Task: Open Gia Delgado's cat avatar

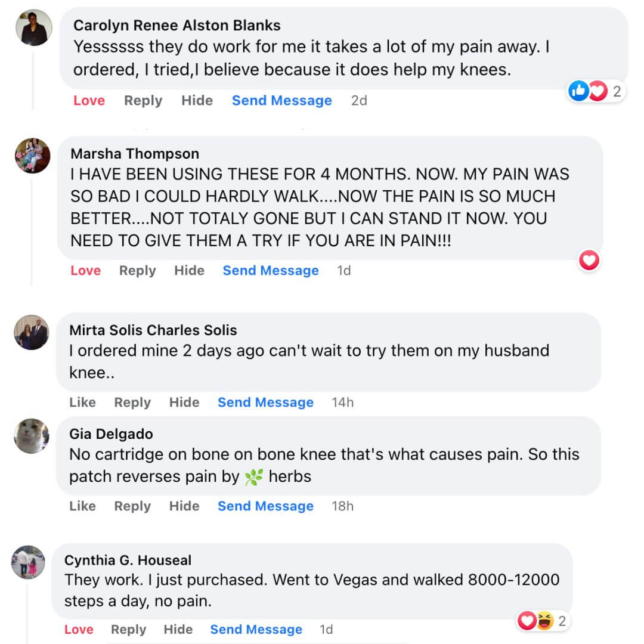Action: (31, 436)
